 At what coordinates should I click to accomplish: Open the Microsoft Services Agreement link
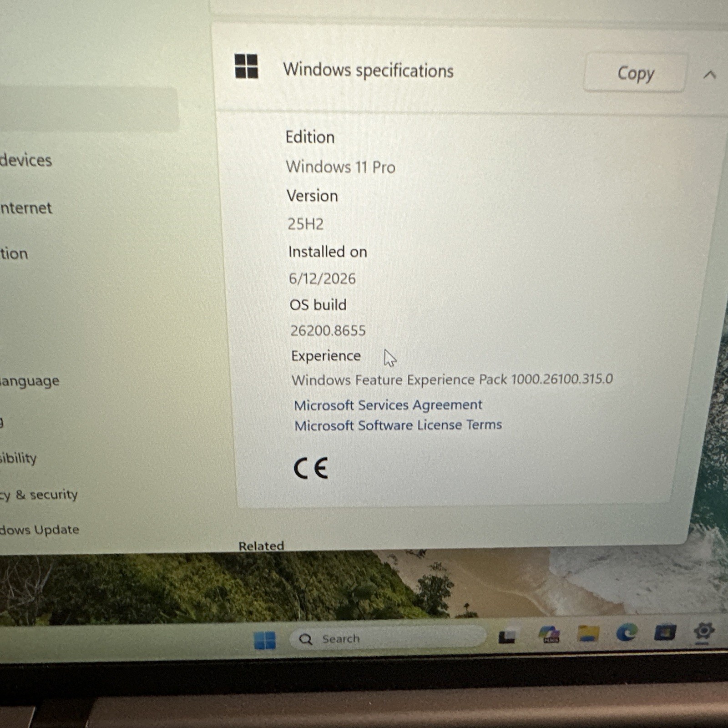pos(388,404)
